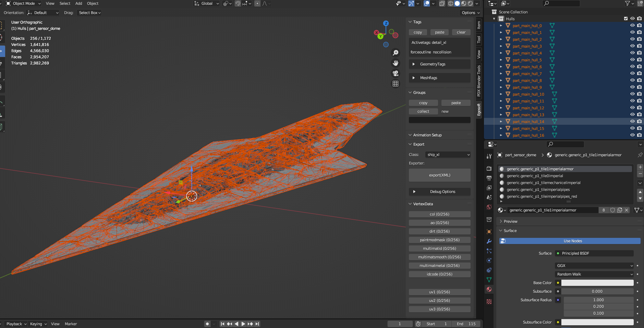Expand Debug Options section
The height and width of the screenshot is (328, 644).
(x=440, y=192)
